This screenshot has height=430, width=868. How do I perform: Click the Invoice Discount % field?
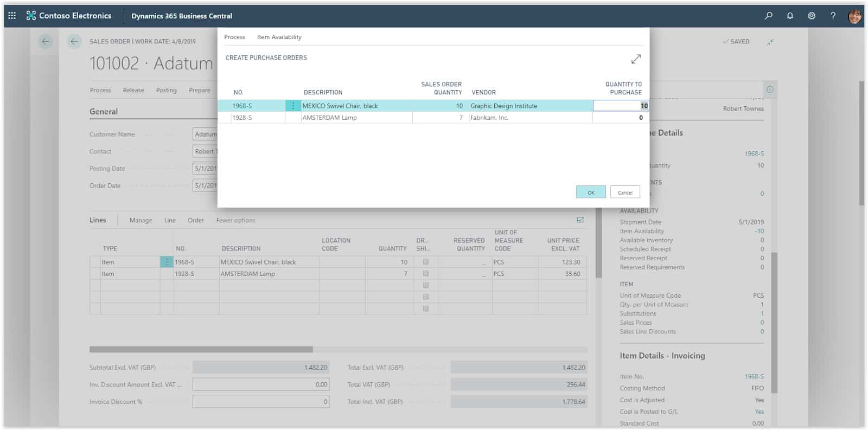(261, 402)
